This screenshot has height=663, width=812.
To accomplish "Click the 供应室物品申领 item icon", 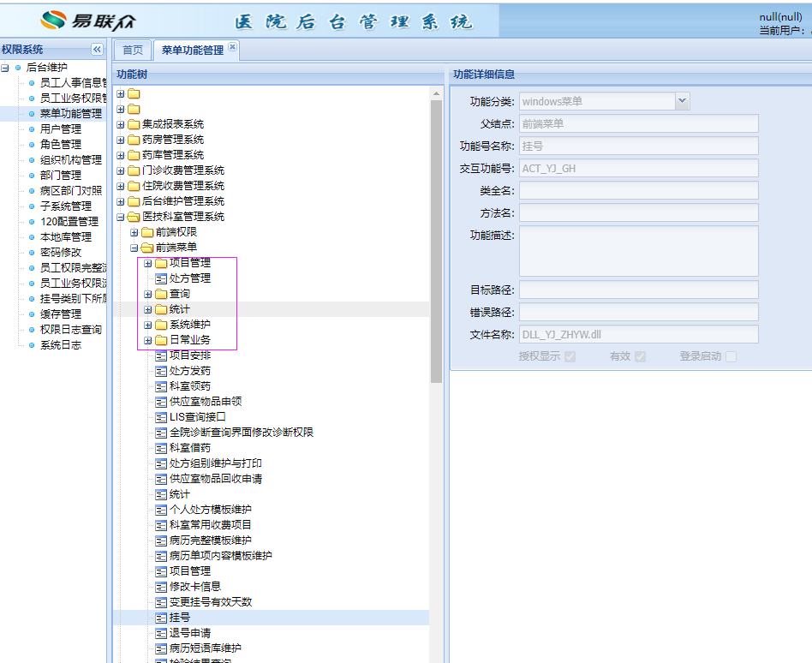I will (161, 402).
